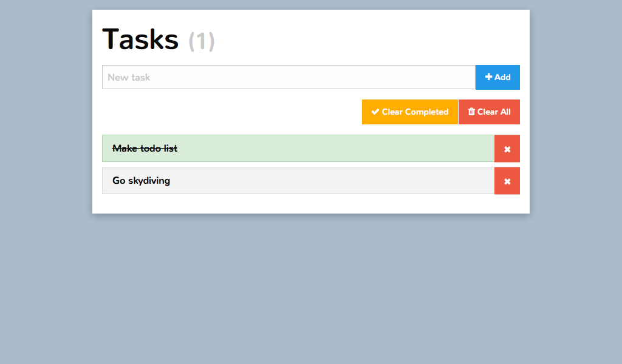Click the 'Clear All' text label
This screenshot has height=364, width=622.
click(x=494, y=112)
